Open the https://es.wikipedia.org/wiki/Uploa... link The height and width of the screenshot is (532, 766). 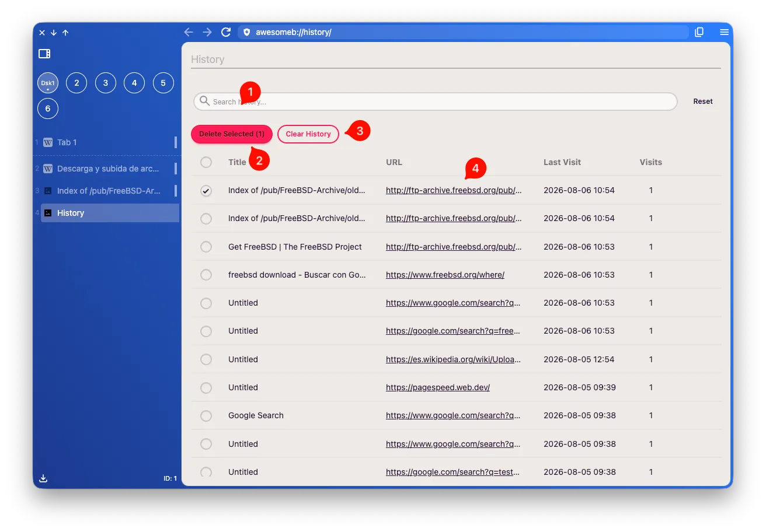(x=453, y=359)
